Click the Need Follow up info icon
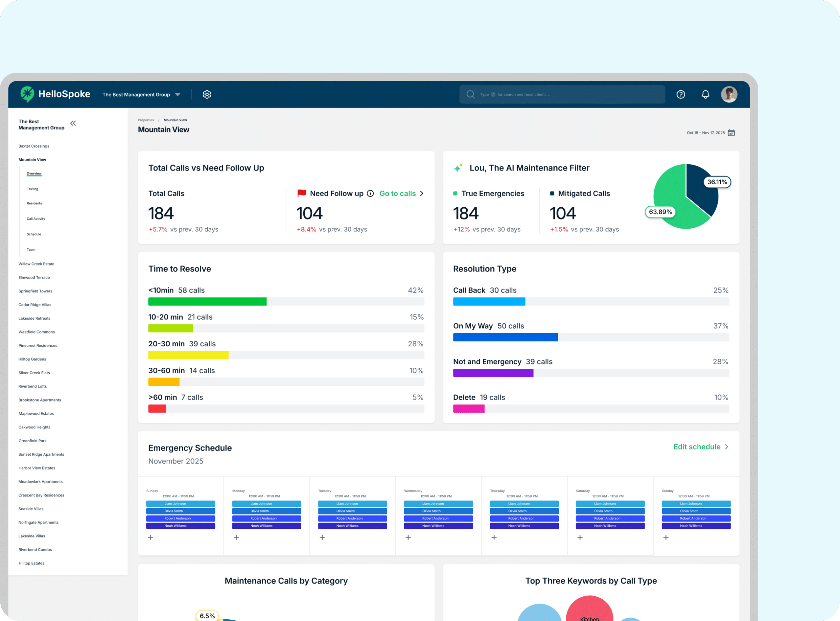The image size is (840, 621). 370,194
